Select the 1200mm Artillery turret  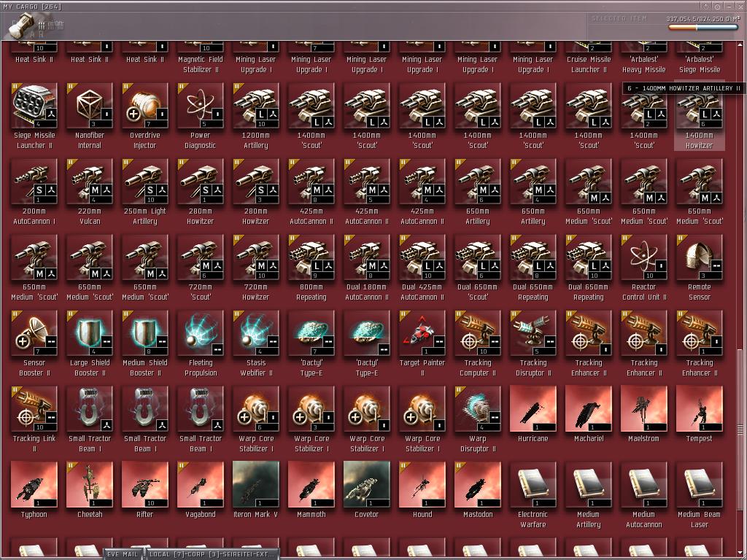click(256, 116)
